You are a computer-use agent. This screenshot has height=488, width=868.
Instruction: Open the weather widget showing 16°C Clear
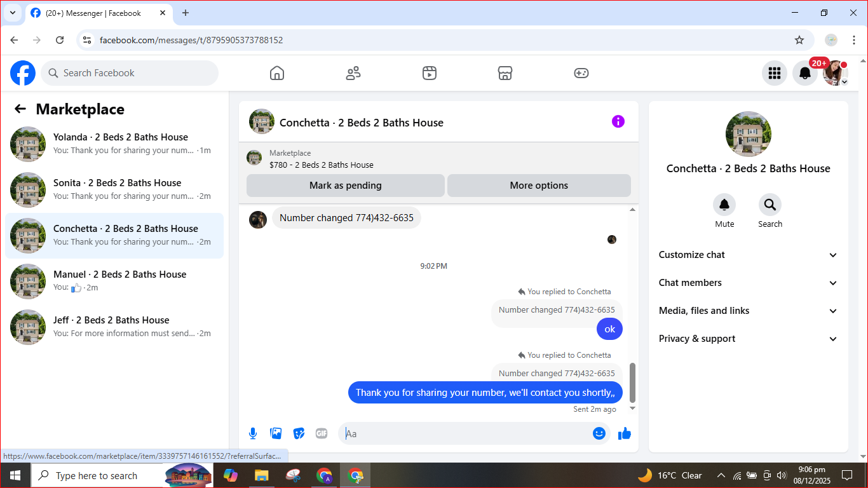(670, 475)
